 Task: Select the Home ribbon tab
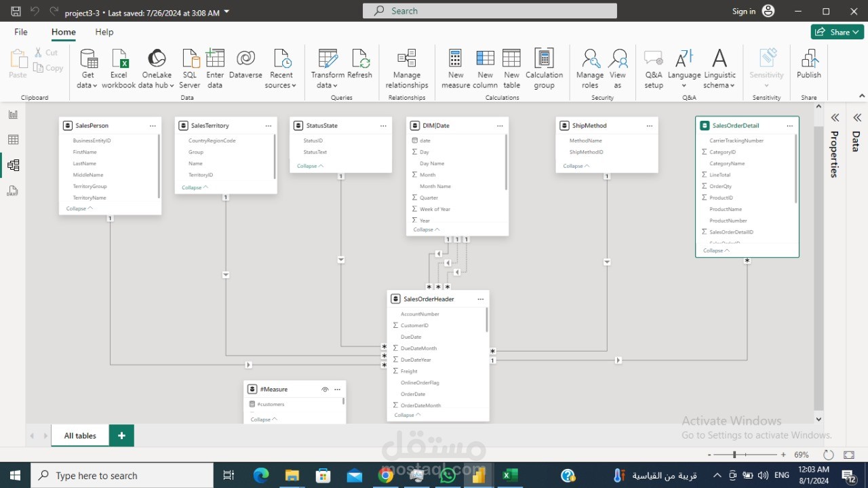(64, 32)
